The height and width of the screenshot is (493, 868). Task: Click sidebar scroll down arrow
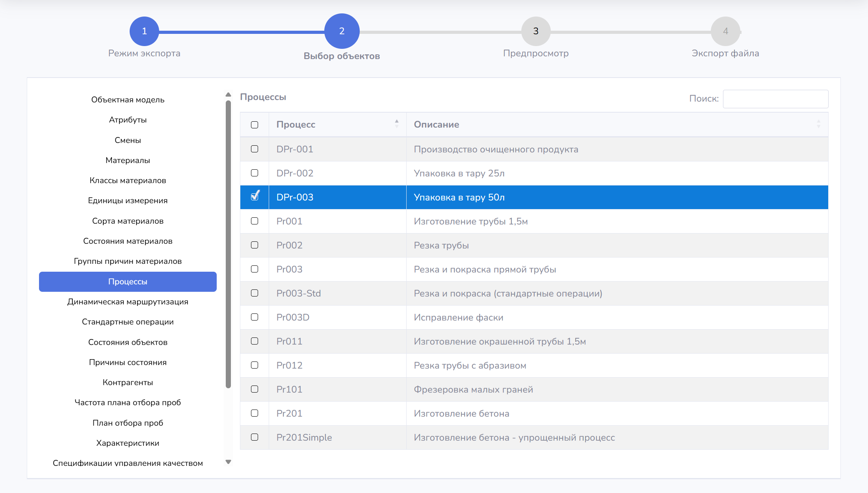(x=228, y=462)
